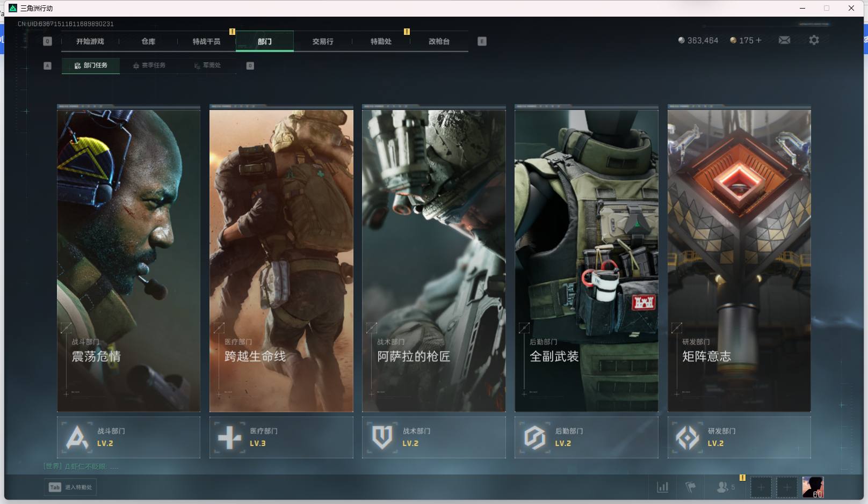Viewport: 868px width, 504px height.
Task: Select the 军需处 sub-tab
Action: click(208, 65)
